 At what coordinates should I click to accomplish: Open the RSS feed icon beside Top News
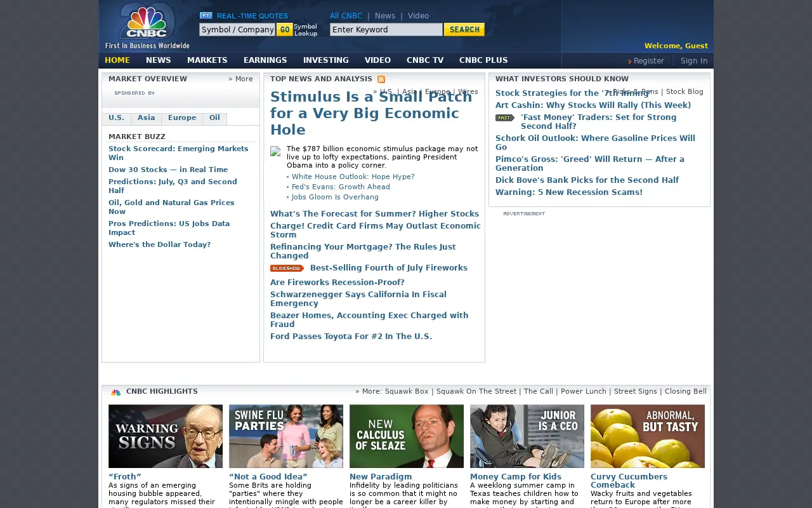pyautogui.click(x=381, y=79)
